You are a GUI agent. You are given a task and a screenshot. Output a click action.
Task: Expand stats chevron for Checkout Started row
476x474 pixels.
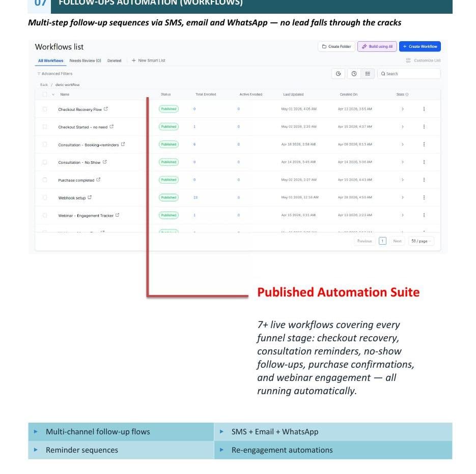point(403,127)
